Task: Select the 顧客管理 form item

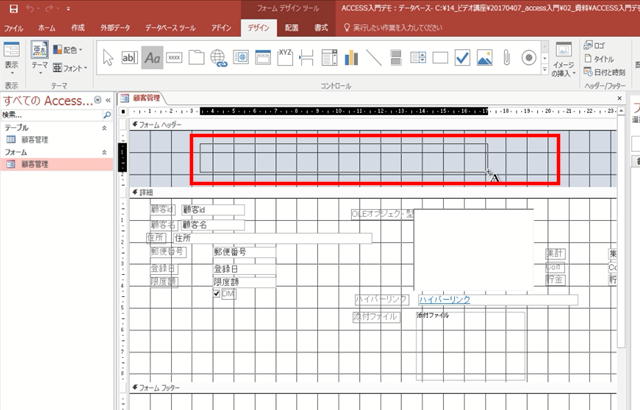Action: coord(56,164)
